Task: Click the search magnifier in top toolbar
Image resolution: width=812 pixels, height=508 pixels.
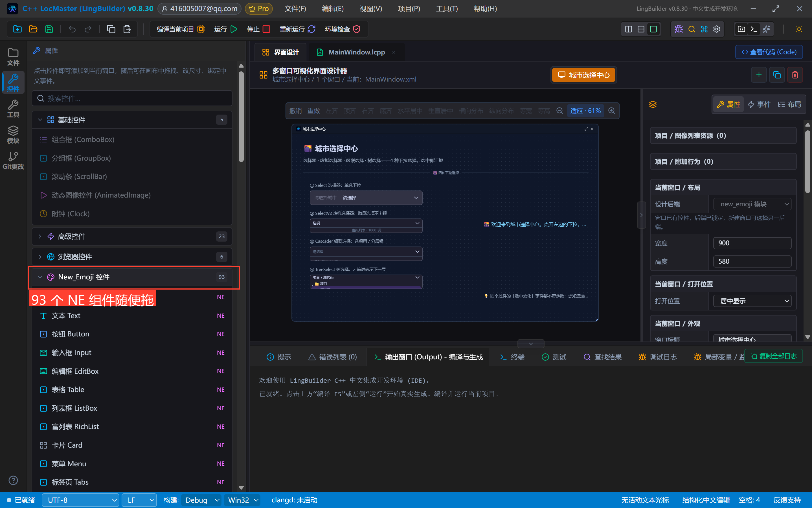Action: (692, 29)
